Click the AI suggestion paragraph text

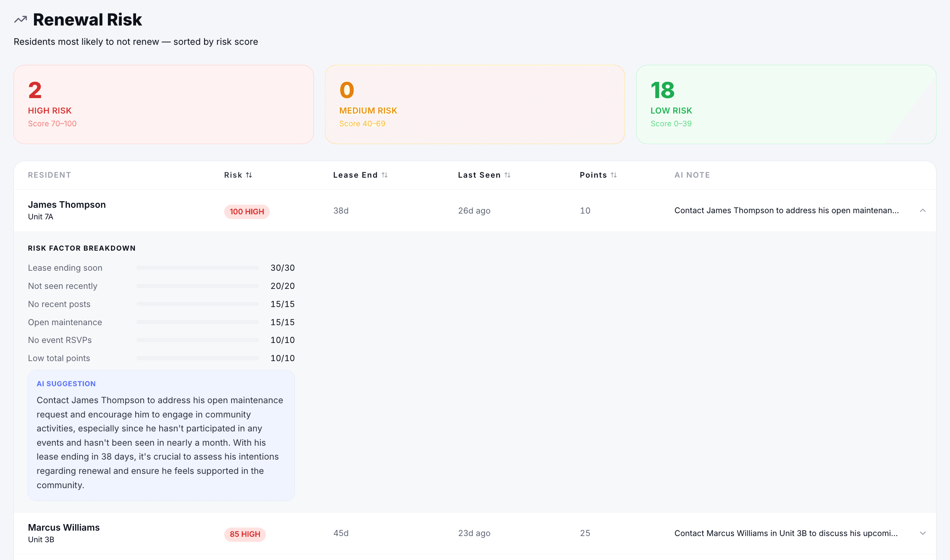[x=160, y=443]
